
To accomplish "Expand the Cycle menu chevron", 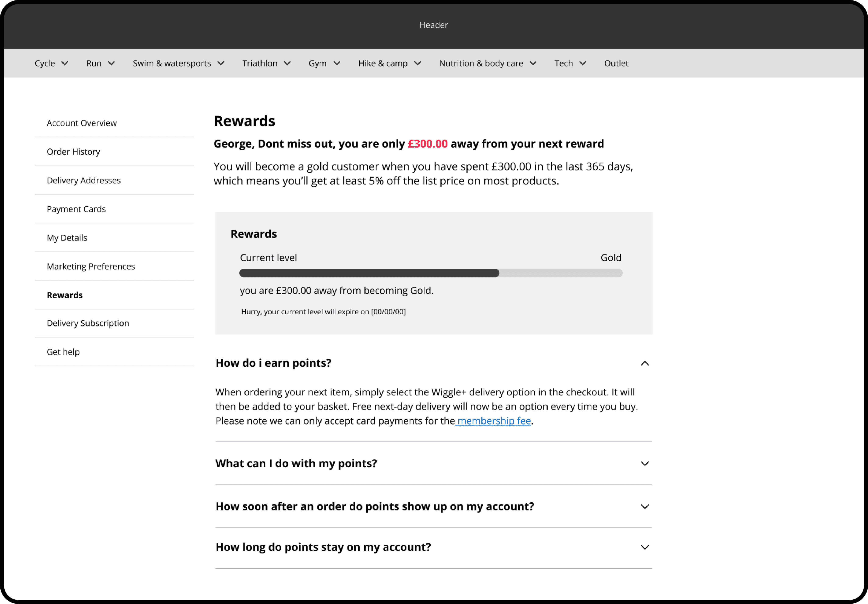I will [x=65, y=64].
